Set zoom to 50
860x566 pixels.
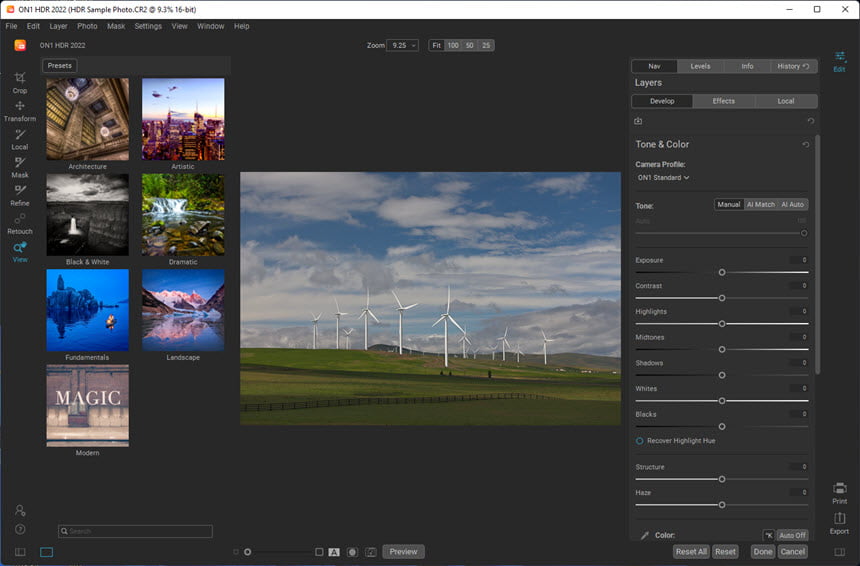click(x=469, y=46)
